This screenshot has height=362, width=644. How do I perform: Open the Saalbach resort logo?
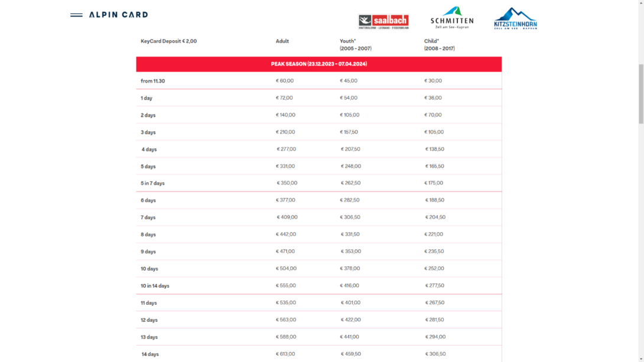coord(383,22)
